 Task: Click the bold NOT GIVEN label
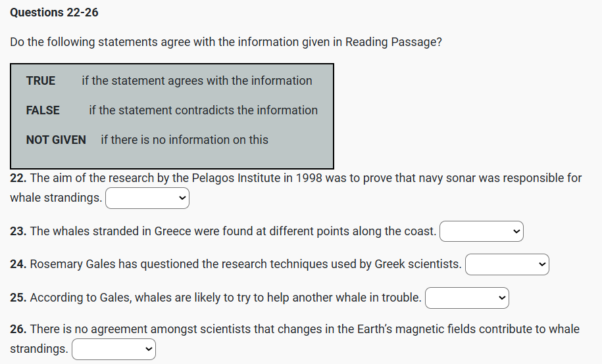tap(56, 140)
